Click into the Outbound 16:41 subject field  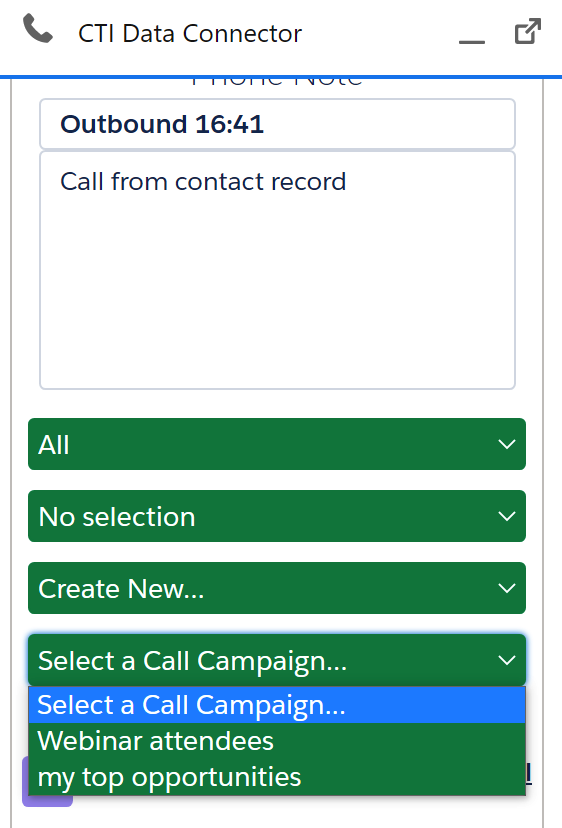click(x=277, y=124)
